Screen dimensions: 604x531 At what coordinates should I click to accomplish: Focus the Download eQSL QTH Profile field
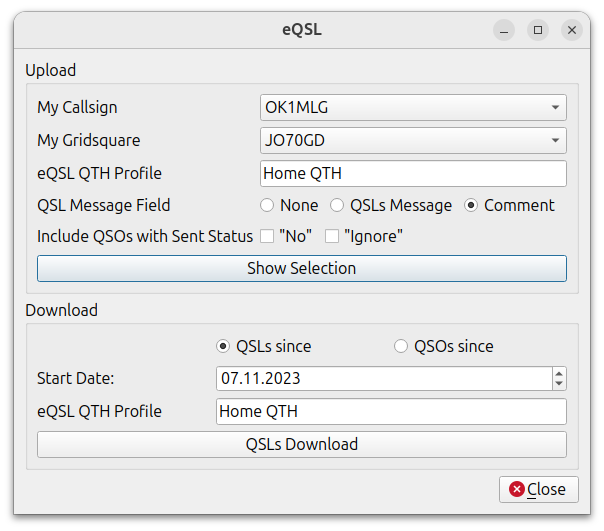(x=390, y=411)
